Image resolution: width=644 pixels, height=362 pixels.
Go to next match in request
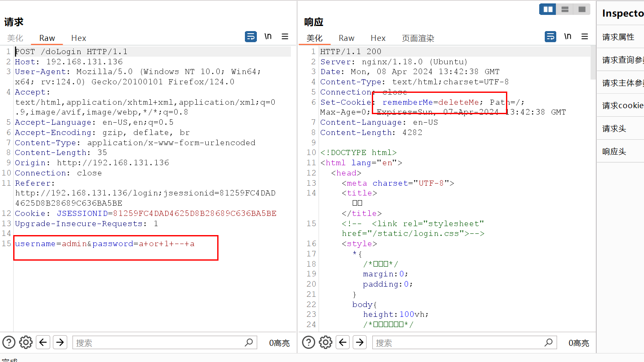coord(60,342)
